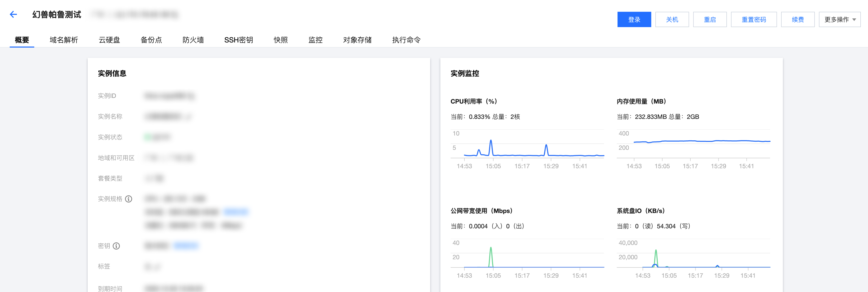Open the 云硬盘 tab
The width and height of the screenshot is (868, 292).
109,40
